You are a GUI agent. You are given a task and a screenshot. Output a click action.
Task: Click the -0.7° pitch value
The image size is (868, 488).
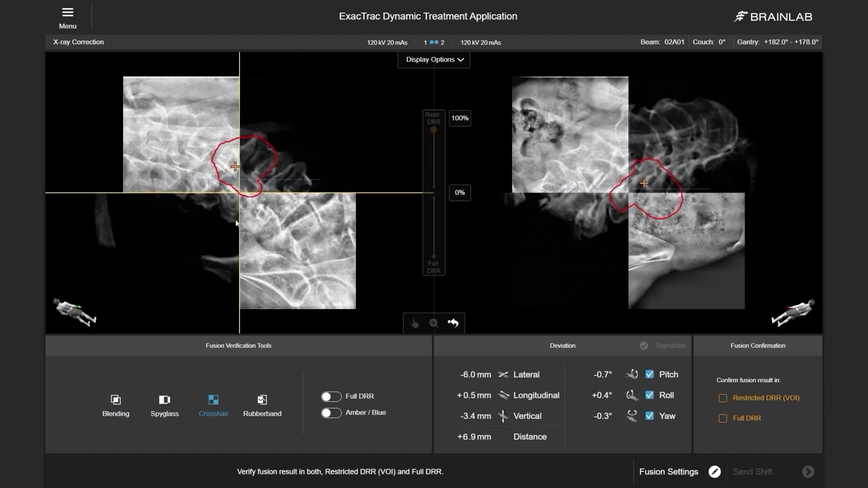point(603,375)
